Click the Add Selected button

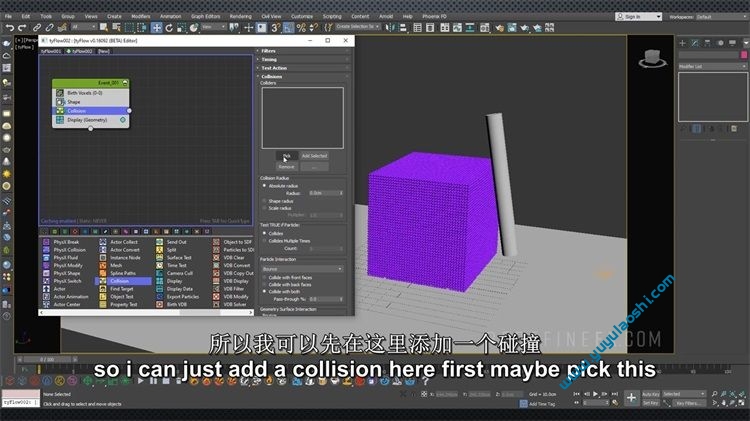(314, 156)
